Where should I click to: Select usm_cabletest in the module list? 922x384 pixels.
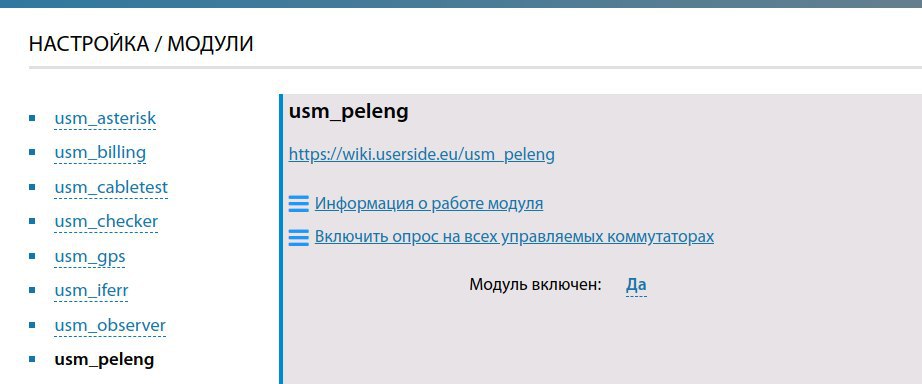(x=111, y=188)
